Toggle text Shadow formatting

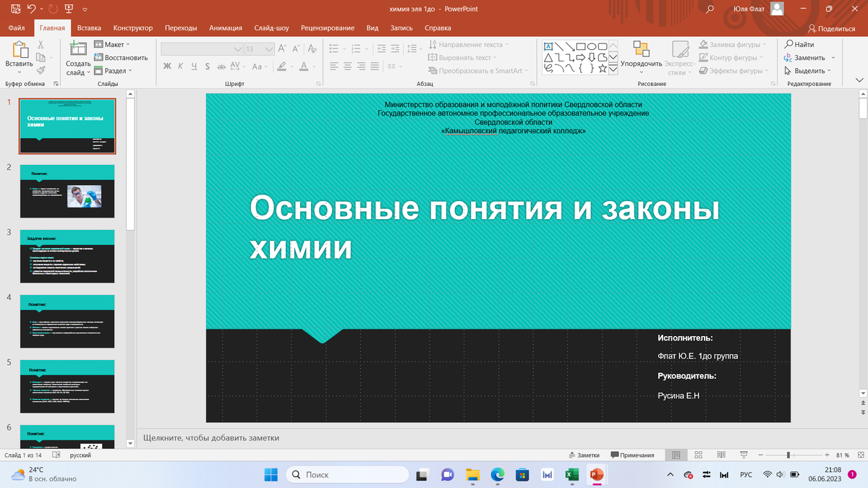[x=208, y=66]
